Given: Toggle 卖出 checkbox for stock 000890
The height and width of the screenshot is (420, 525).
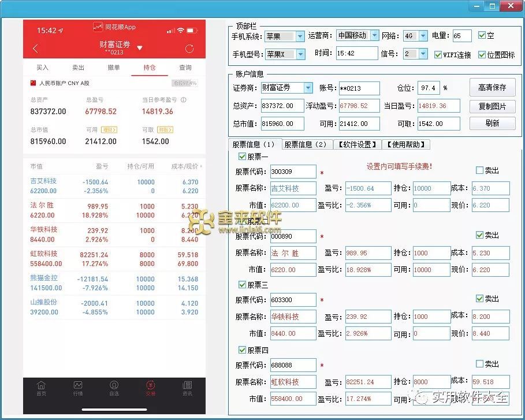Looking at the screenshot, I should pyautogui.click(x=479, y=235).
